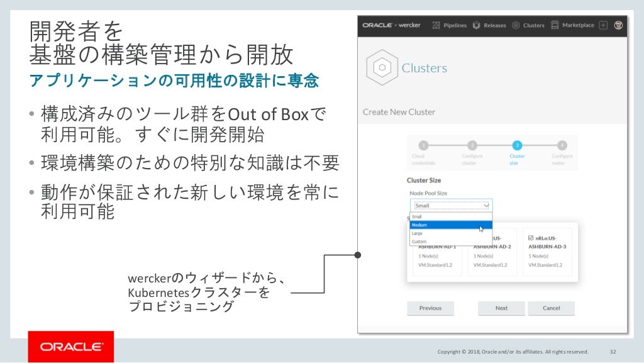
Task: Click the Previous button
Action: (430, 308)
